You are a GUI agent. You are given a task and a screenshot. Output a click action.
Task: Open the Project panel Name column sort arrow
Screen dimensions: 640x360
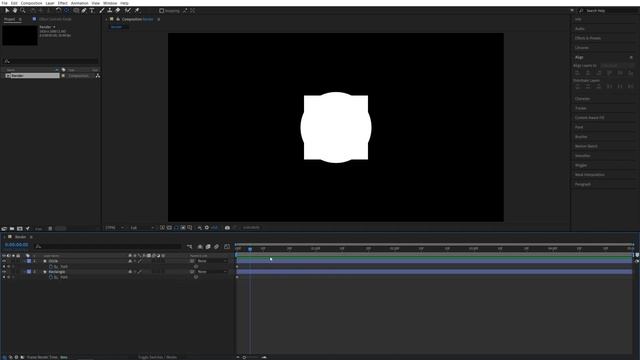point(56,70)
